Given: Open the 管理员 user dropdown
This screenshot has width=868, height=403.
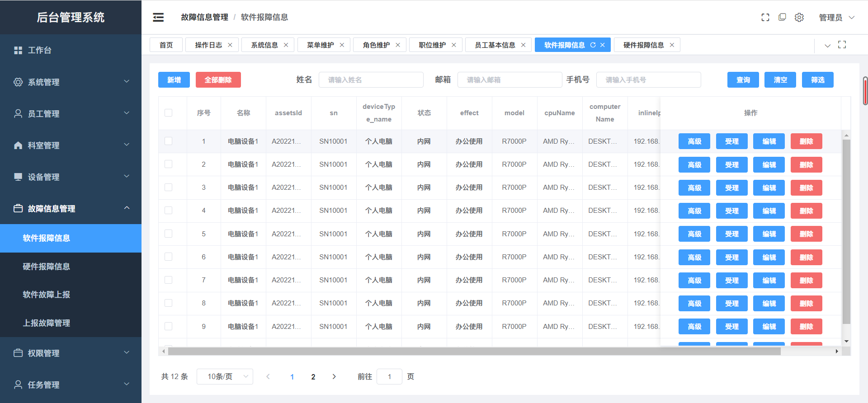Looking at the screenshot, I should click(x=837, y=17).
